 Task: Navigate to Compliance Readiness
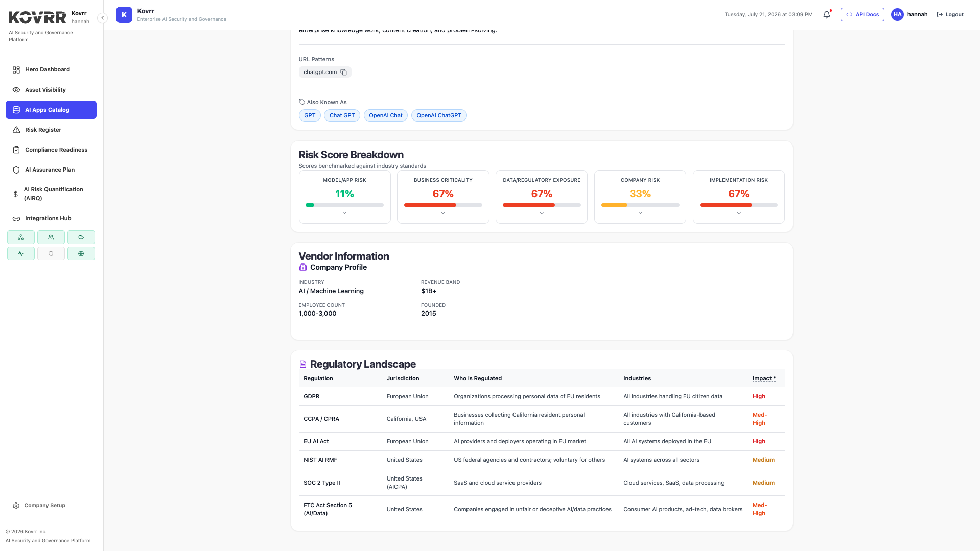point(51,150)
